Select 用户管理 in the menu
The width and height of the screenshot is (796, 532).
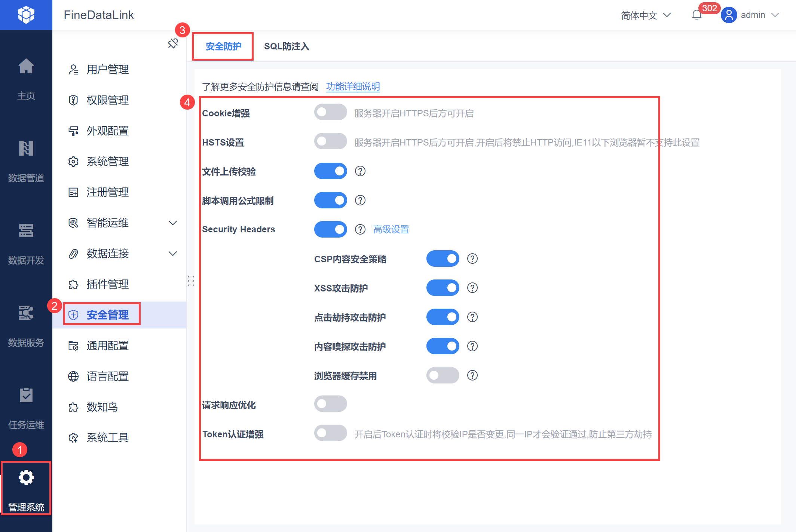[x=108, y=70]
